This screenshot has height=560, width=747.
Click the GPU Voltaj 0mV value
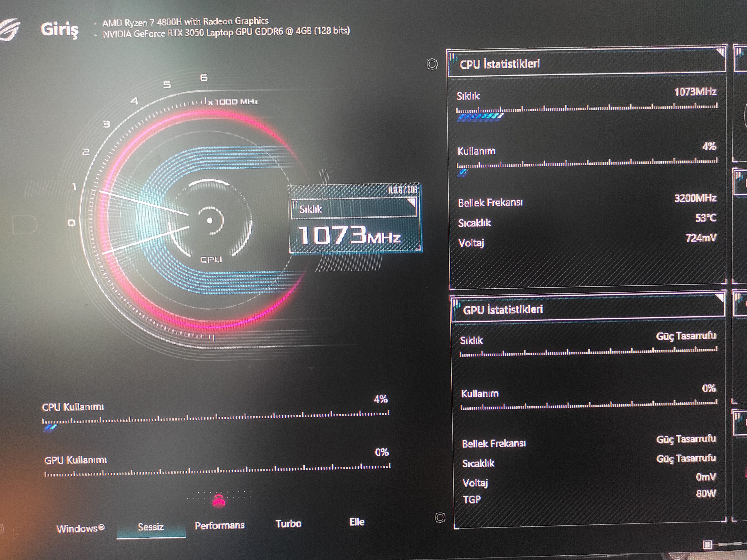click(x=706, y=477)
